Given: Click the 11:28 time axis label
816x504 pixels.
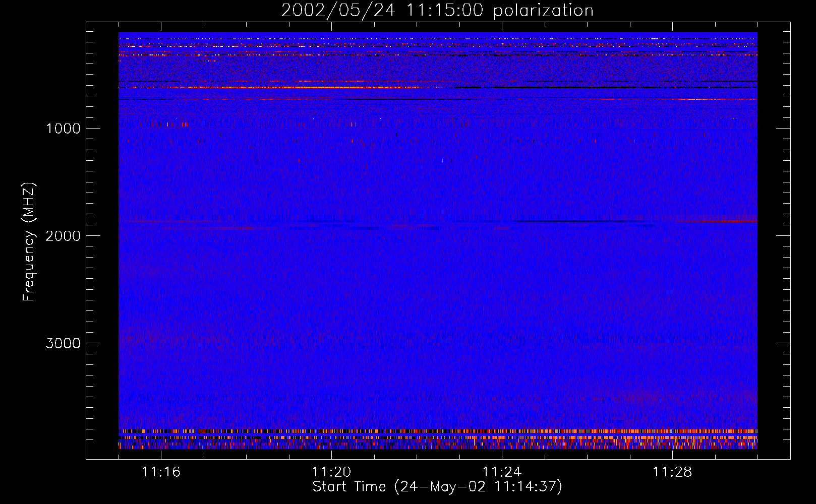Looking at the screenshot, I should pyautogui.click(x=672, y=472).
